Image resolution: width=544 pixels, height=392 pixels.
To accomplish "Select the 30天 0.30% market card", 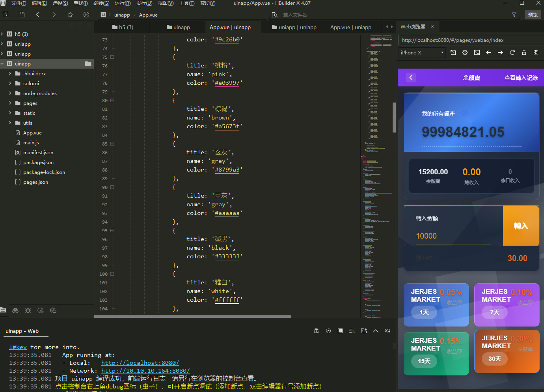I will pos(507,351).
